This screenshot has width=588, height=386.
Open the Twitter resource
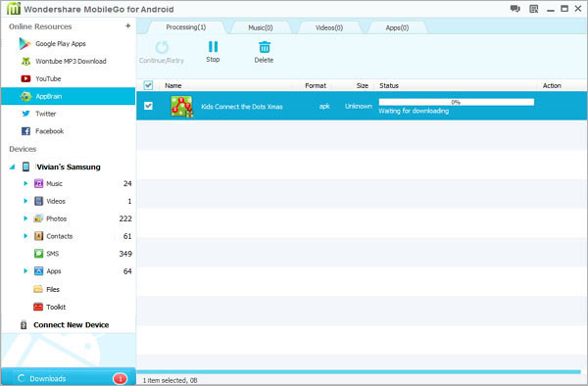[45, 114]
